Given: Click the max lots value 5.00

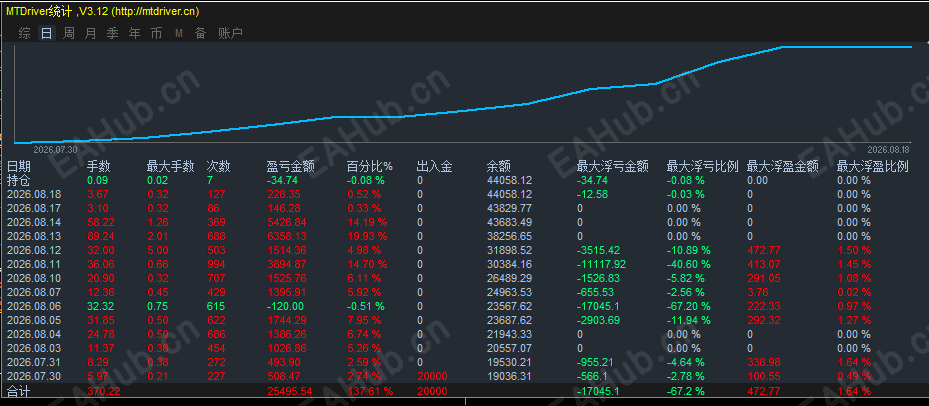Looking at the screenshot, I should click(x=157, y=250).
